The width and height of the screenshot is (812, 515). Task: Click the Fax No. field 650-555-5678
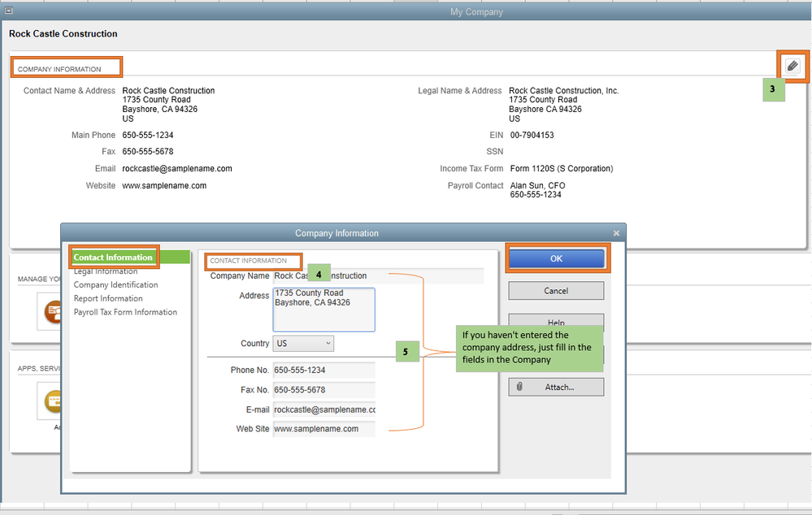(324, 390)
